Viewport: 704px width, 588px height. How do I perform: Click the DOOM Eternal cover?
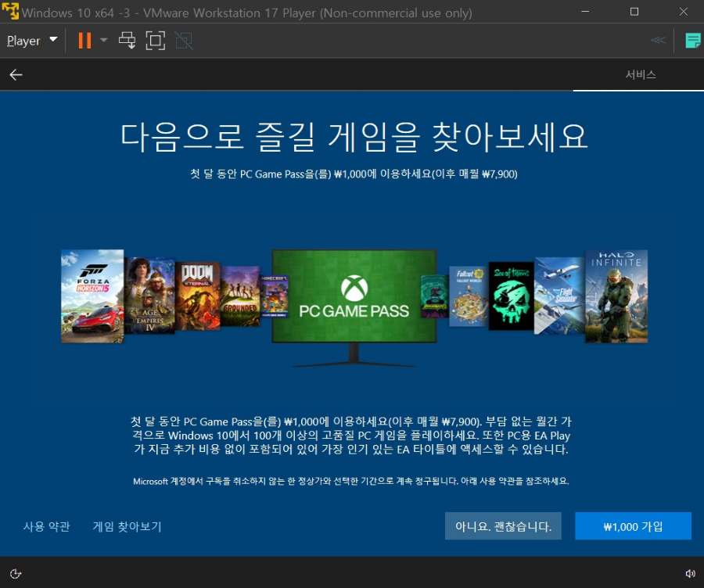(x=198, y=296)
